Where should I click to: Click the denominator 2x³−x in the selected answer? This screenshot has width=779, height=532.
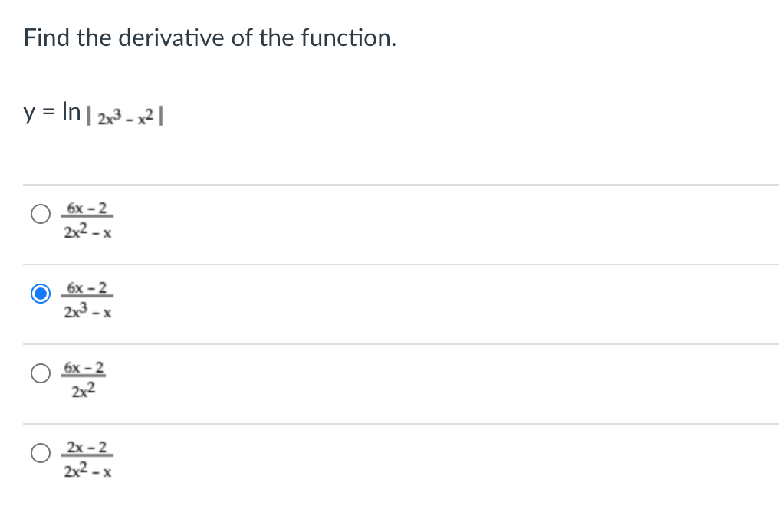click(x=87, y=311)
